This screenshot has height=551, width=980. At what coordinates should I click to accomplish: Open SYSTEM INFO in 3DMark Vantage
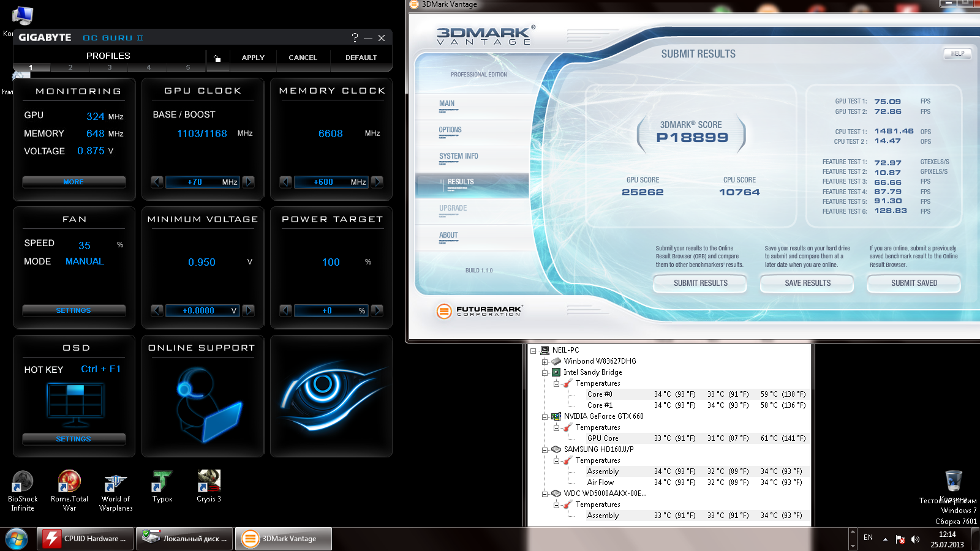point(459,157)
